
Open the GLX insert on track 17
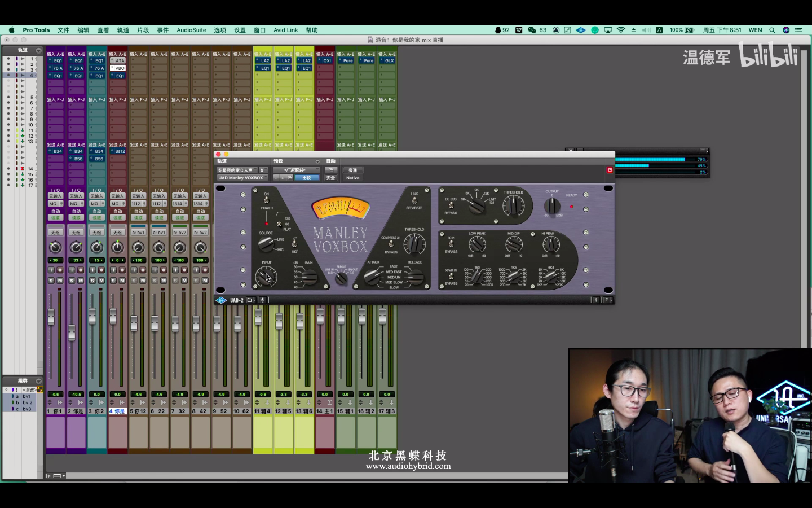coord(387,61)
